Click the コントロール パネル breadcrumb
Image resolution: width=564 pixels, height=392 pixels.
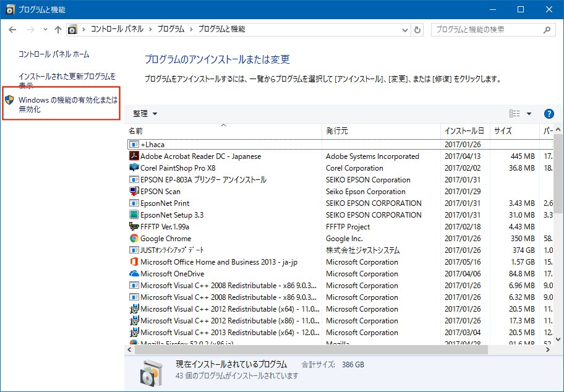click(117, 29)
